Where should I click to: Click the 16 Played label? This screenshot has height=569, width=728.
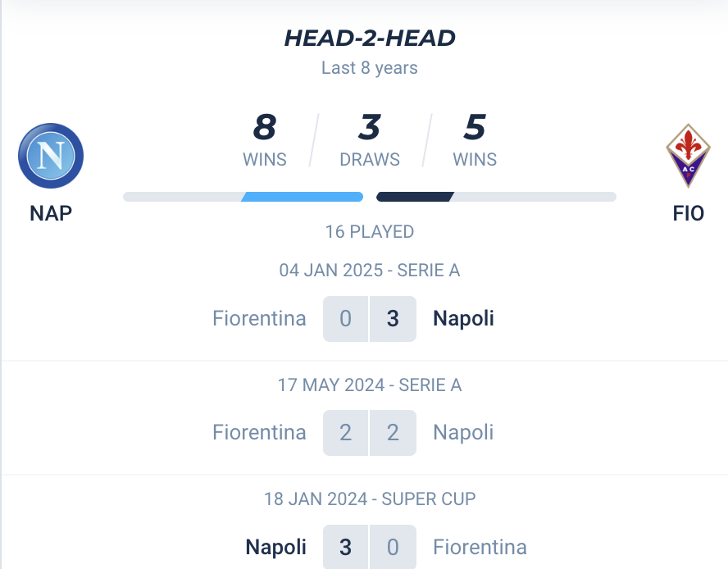[370, 232]
